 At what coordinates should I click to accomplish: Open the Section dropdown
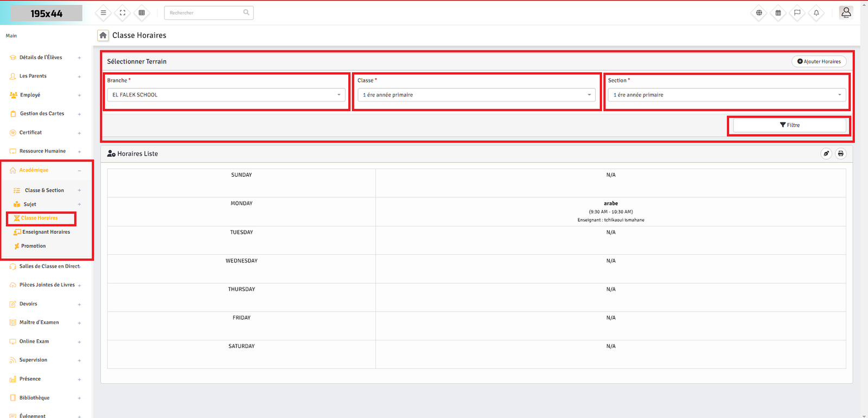pos(727,95)
